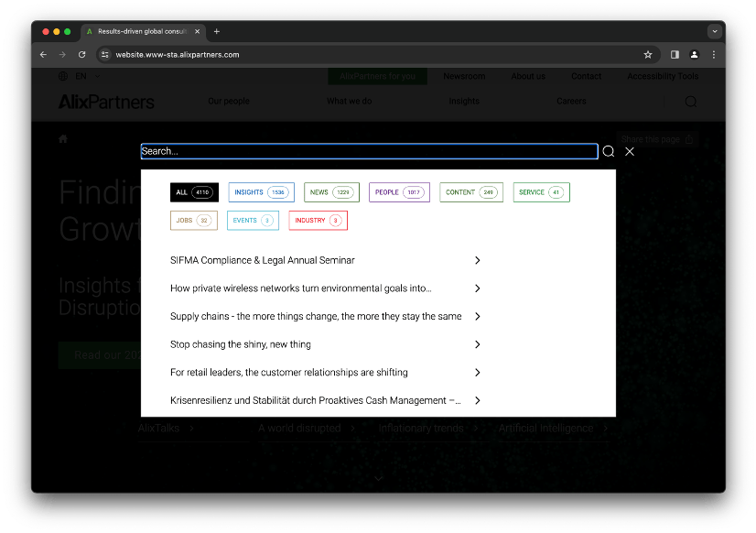Open the For retail leaders result
The height and width of the screenshot is (533, 756).
289,373
